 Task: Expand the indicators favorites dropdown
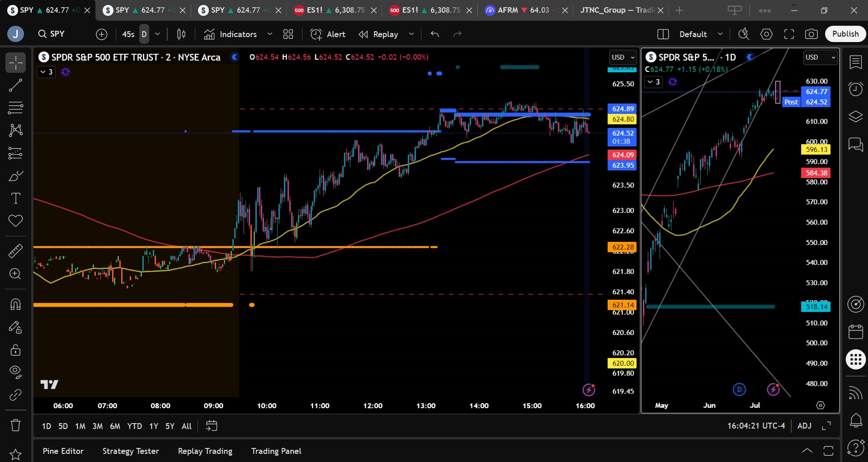point(270,34)
